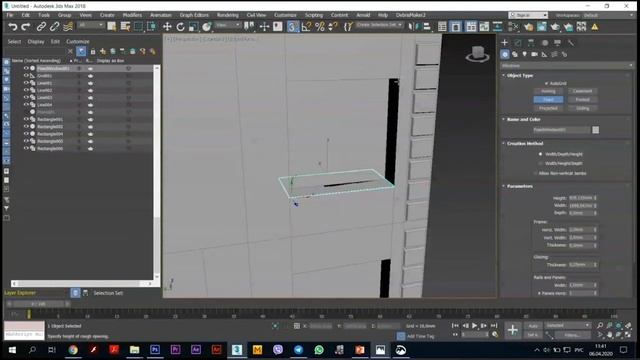The width and height of the screenshot is (640, 360).
Task: Toggle Auto Key button
Action: click(x=533, y=326)
